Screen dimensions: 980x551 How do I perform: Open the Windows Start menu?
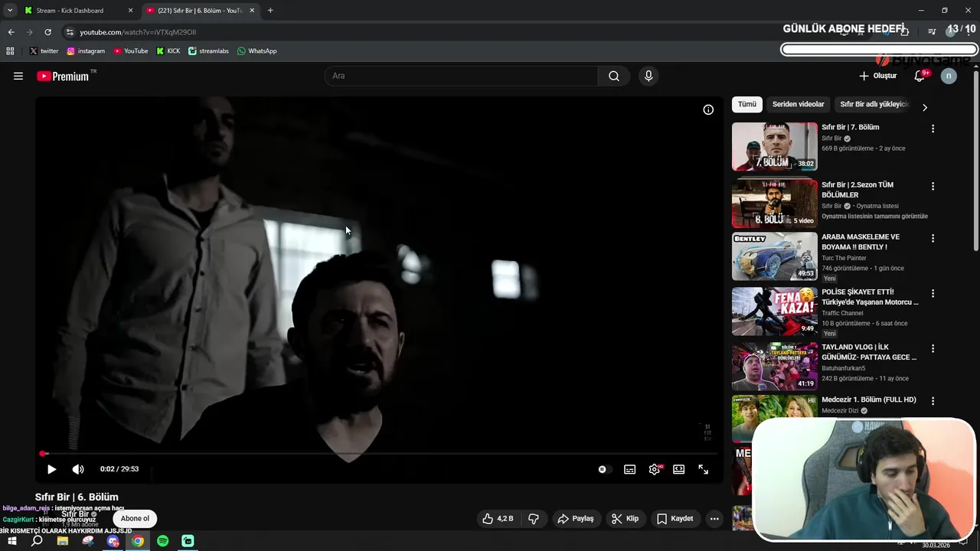click(11, 541)
